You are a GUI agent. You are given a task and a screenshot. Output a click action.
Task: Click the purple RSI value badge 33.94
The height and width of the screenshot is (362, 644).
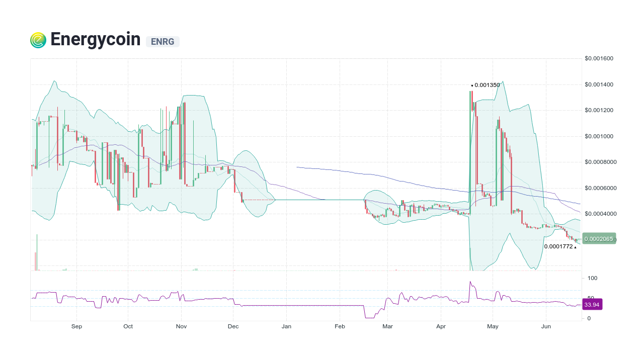pos(592,304)
